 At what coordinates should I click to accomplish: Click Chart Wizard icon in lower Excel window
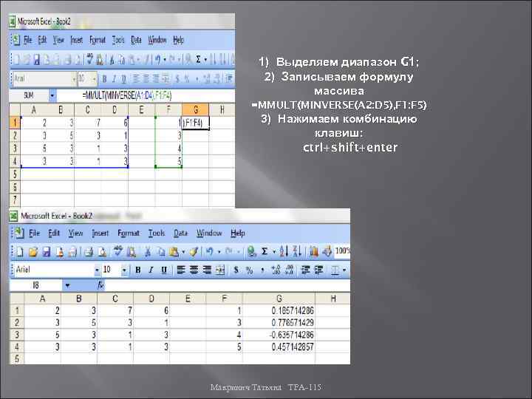click(314, 252)
